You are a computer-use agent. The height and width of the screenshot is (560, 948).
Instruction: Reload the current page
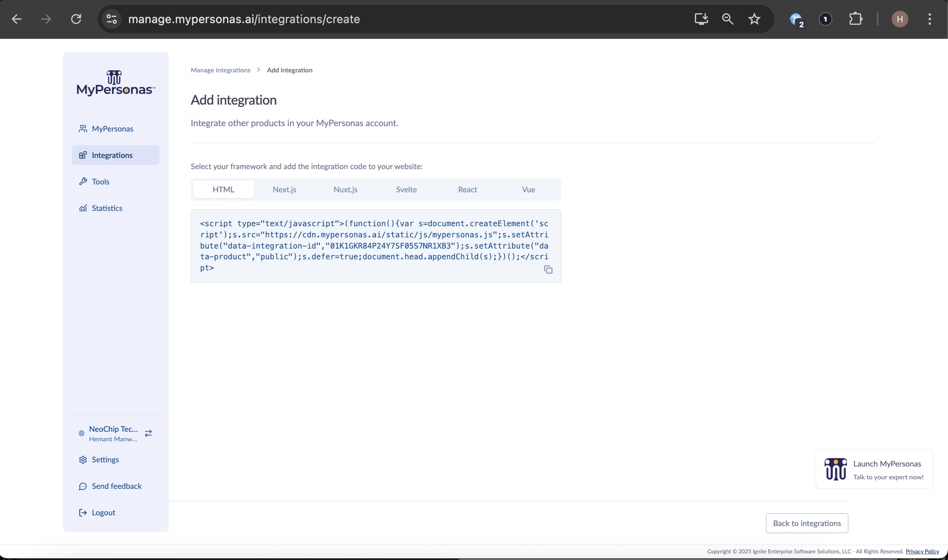click(x=76, y=19)
